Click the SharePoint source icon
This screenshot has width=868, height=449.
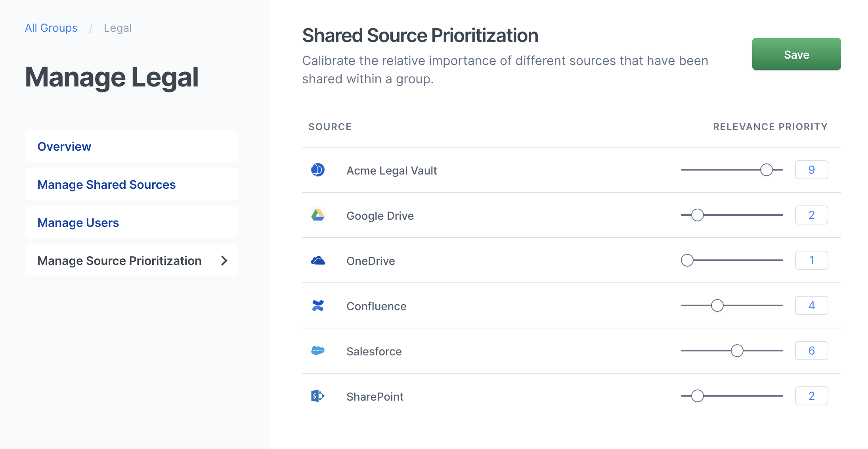[x=318, y=396]
